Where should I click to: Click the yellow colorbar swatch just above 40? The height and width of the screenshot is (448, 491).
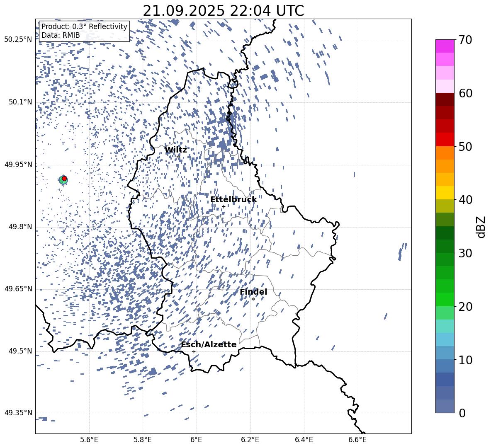tap(445, 193)
